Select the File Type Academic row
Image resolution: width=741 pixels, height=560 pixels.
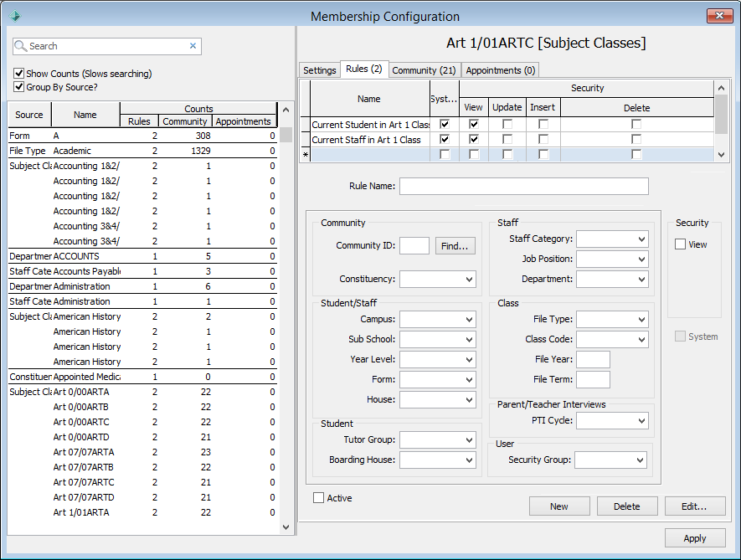click(x=142, y=151)
